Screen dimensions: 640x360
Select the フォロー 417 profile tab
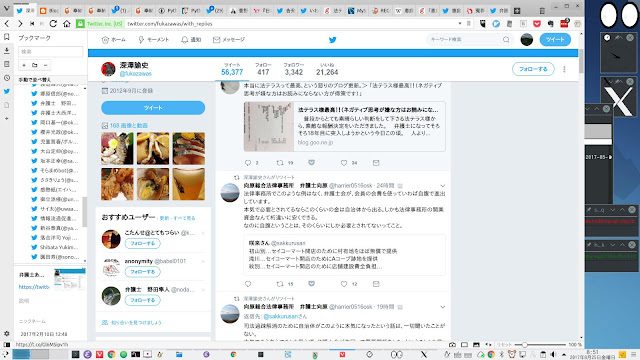[x=263, y=69]
